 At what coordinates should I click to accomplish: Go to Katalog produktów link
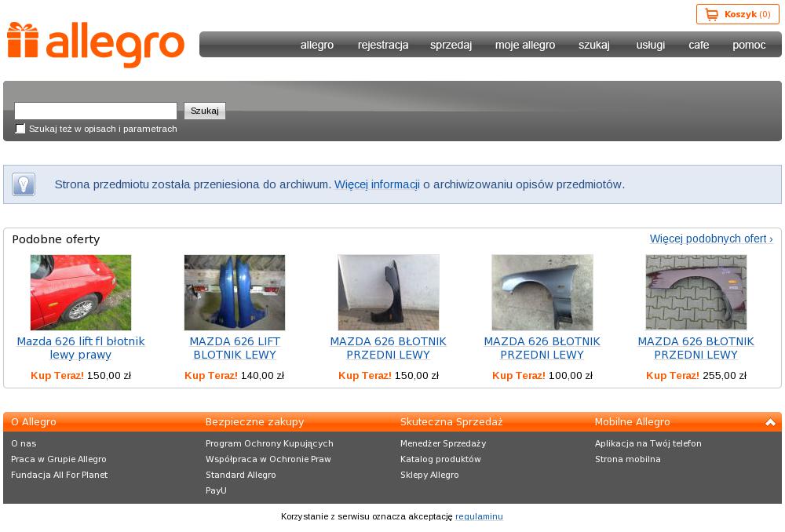click(440, 459)
